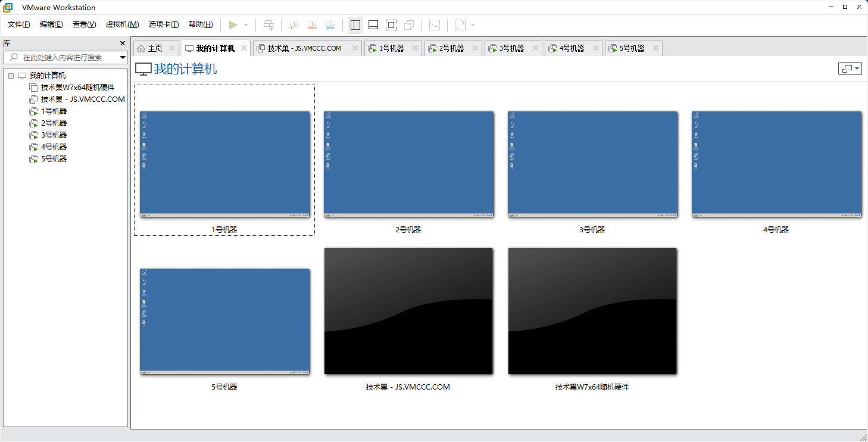Switch to the 3号机器 tab
The width and height of the screenshot is (868, 442).
pos(509,48)
